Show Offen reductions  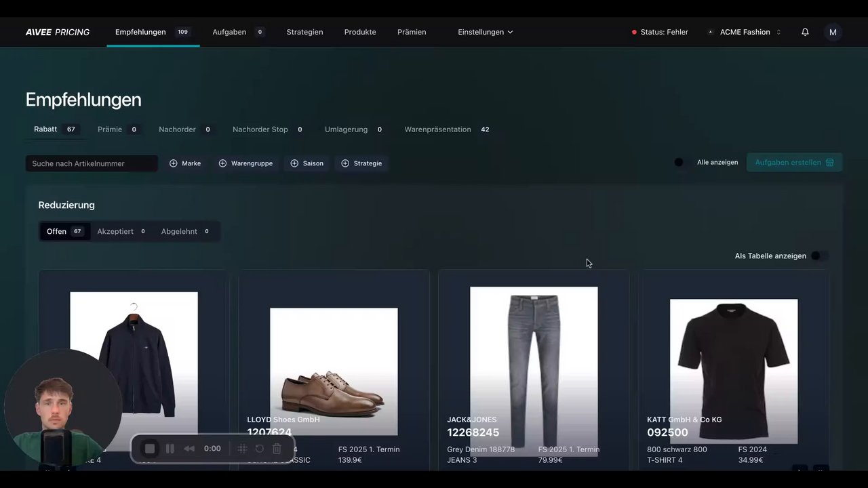64,231
